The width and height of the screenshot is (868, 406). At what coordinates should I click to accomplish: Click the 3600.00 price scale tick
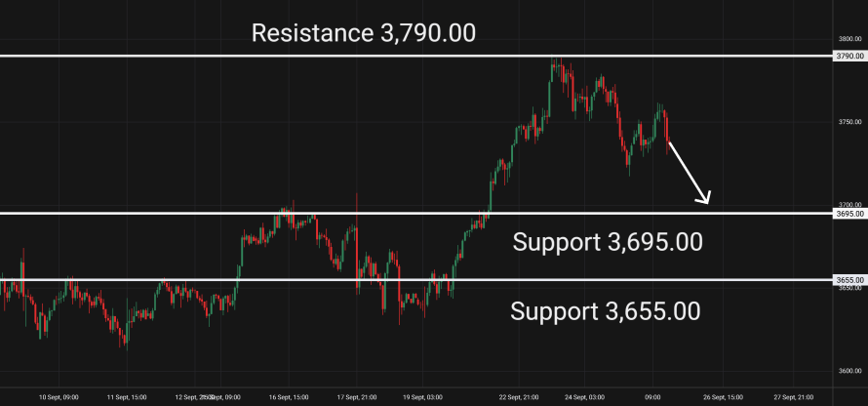point(851,371)
